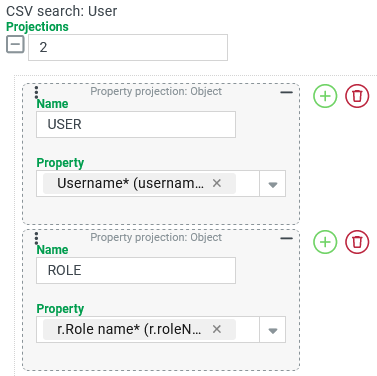The image size is (377, 376).
Task: Click the Projections label
Action: click(x=37, y=27)
